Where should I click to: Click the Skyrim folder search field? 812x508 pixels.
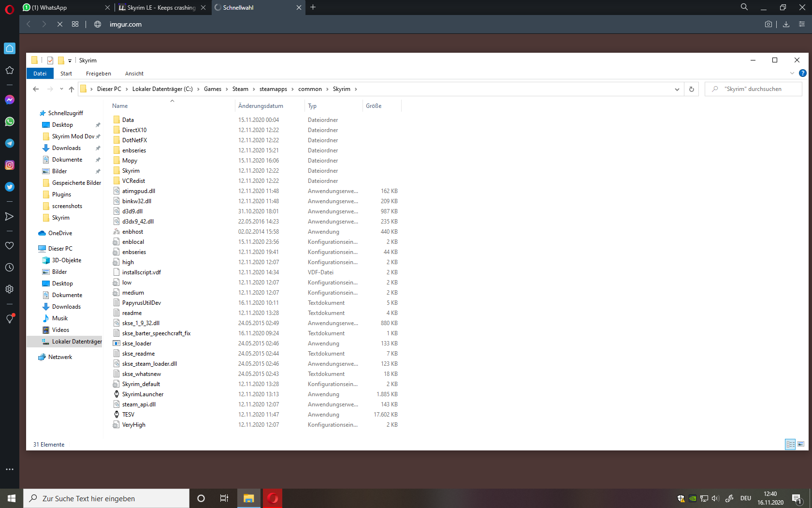coord(754,89)
